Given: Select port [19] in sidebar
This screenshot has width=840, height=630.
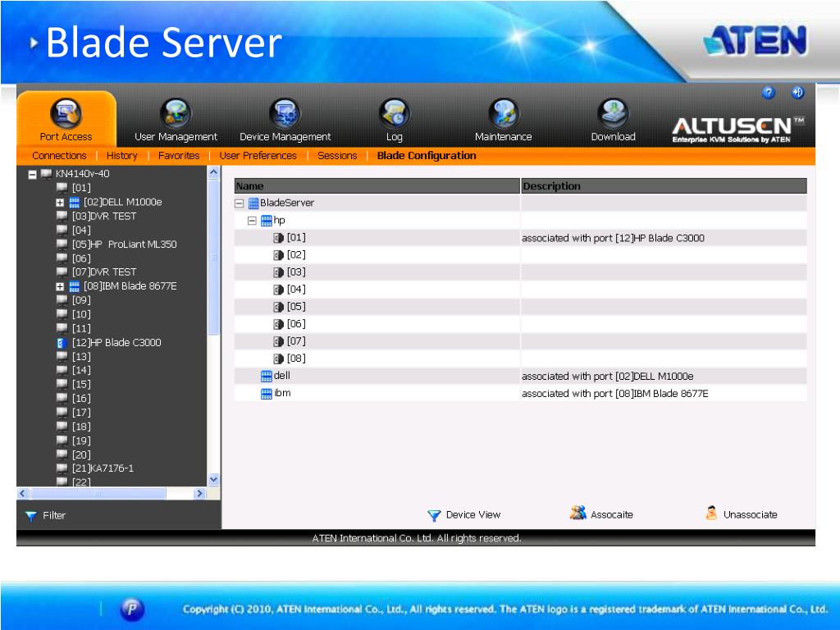Looking at the screenshot, I should point(81,441).
